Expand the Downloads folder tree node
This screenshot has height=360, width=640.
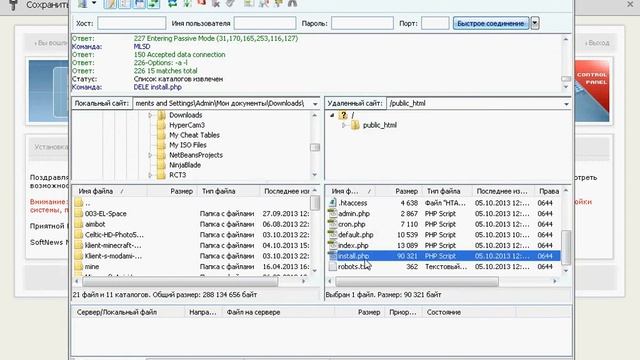pos(150,116)
